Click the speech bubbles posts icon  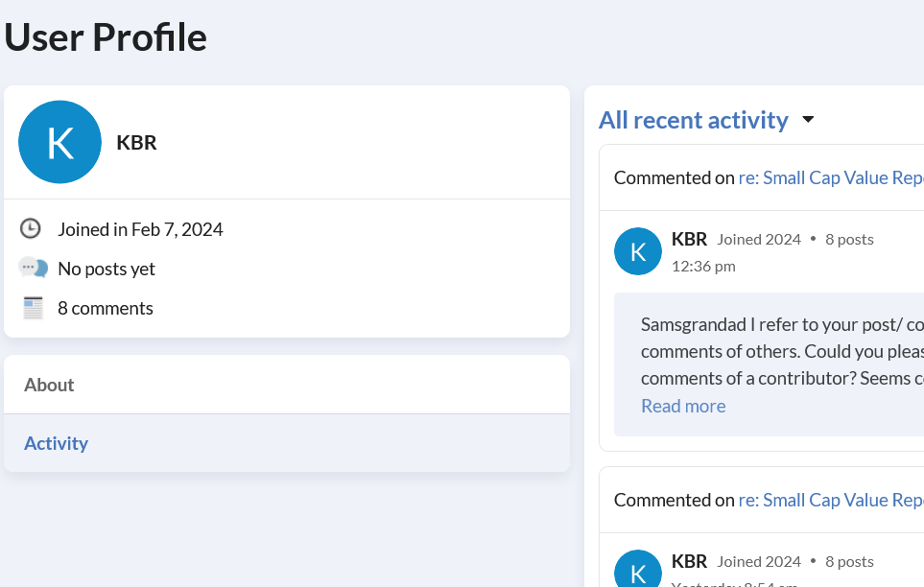33,268
